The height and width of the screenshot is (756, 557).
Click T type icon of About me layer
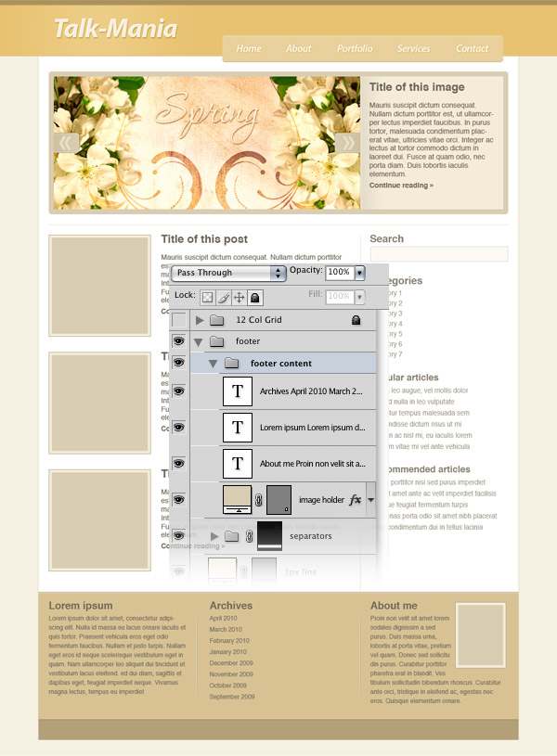click(238, 463)
